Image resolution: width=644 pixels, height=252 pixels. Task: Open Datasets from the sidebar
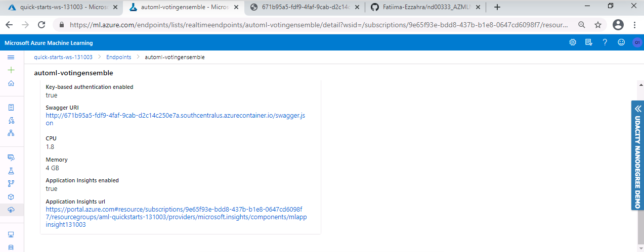point(11,158)
